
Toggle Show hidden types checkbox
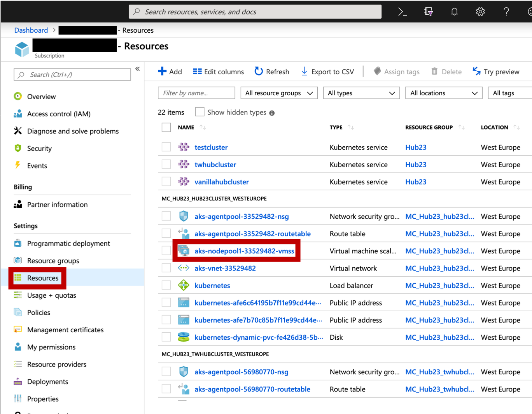pyautogui.click(x=199, y=112)
